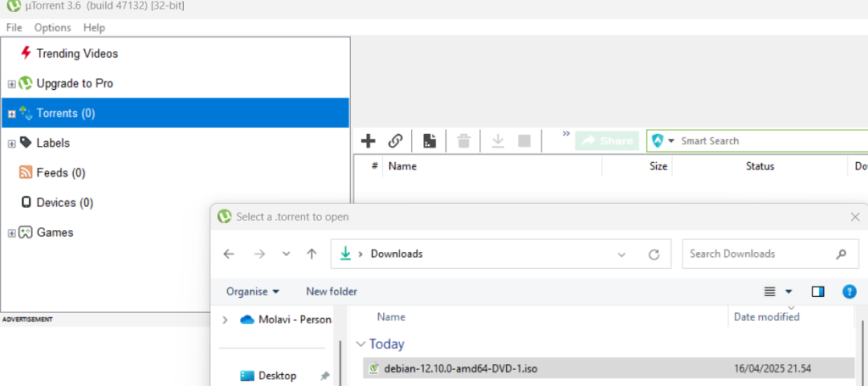Screen dimensions: 868x386
Task: Open the File menu
Action: pyautogui.click(x=14, y=28)
